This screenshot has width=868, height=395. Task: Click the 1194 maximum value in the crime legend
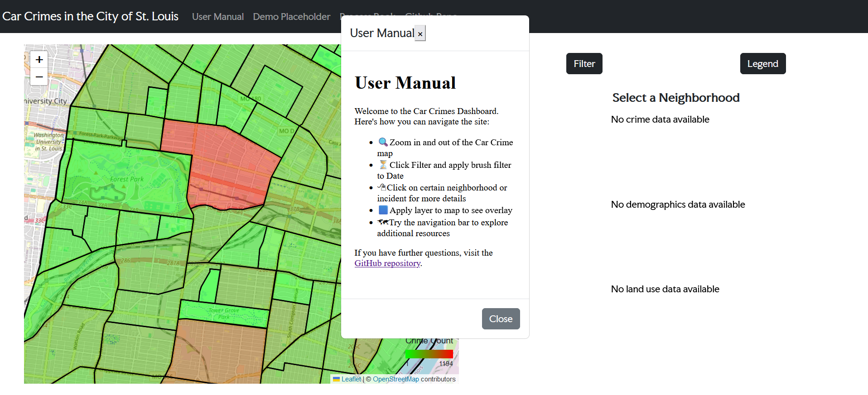click(446, 364)
